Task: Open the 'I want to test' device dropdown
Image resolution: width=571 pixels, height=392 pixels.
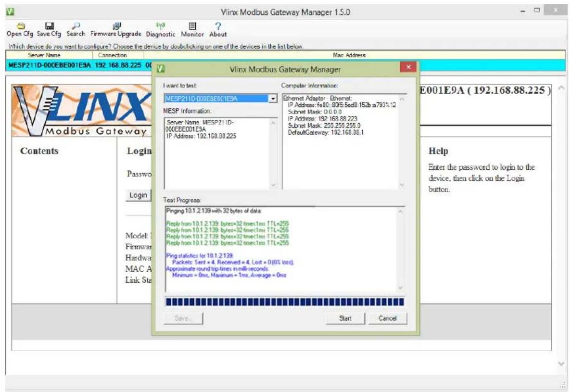Action: (273, 99)
